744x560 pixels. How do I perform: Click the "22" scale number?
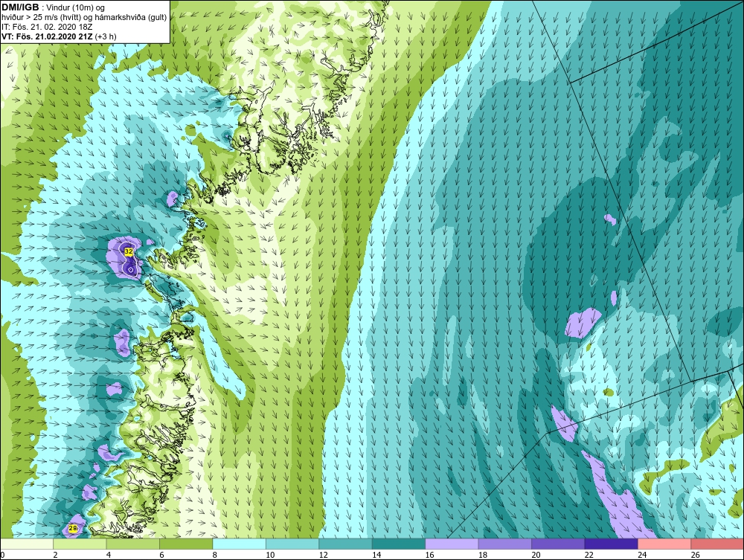coord(589,555)
